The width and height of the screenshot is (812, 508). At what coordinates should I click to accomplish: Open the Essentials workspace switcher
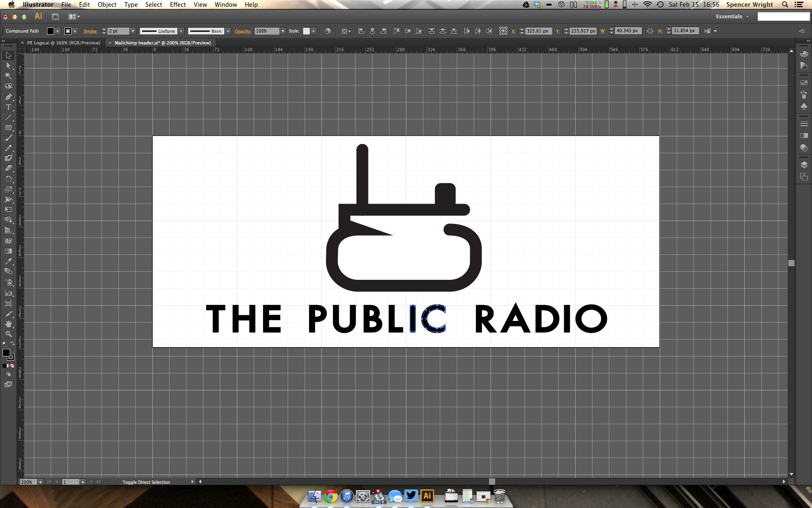pyautogui.click(x=732, y=17)
